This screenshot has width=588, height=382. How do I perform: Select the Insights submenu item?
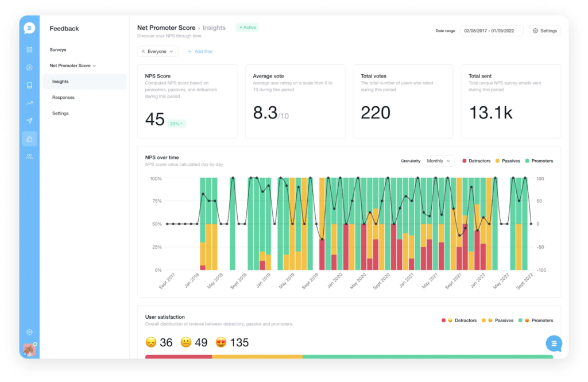(x=84, y=82)
